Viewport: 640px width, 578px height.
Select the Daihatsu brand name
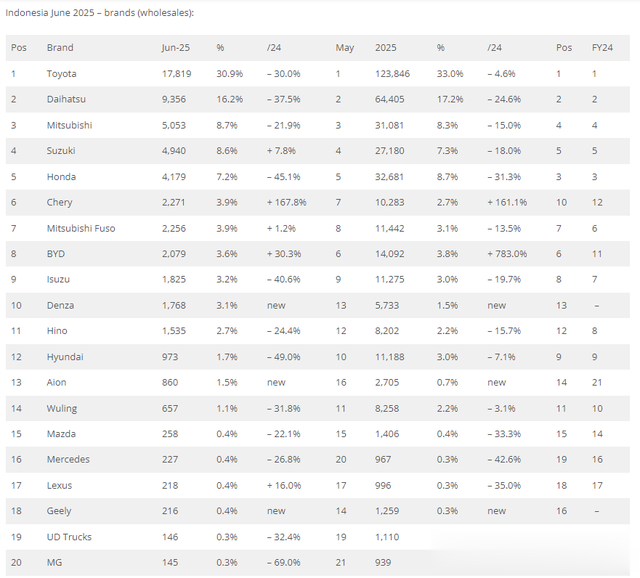[66, 99]
